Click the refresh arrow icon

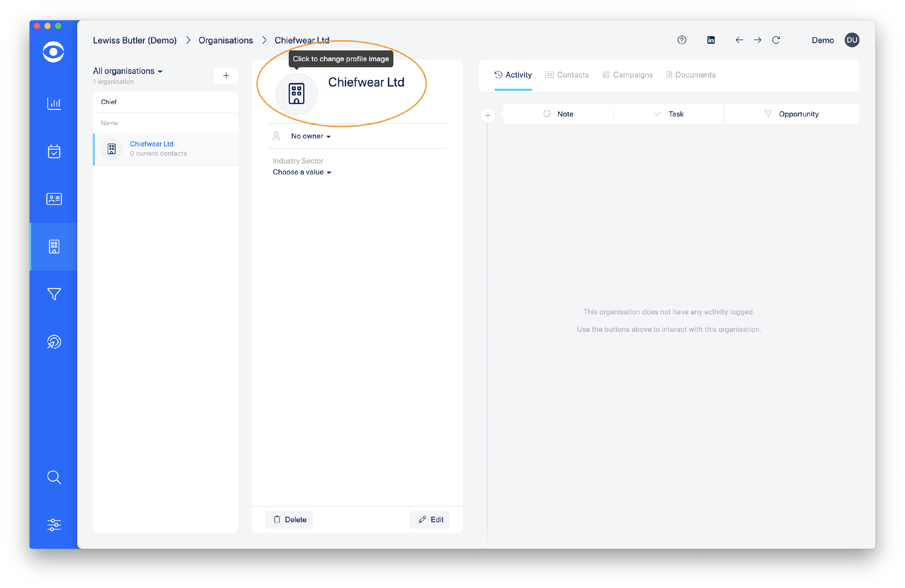776,40
